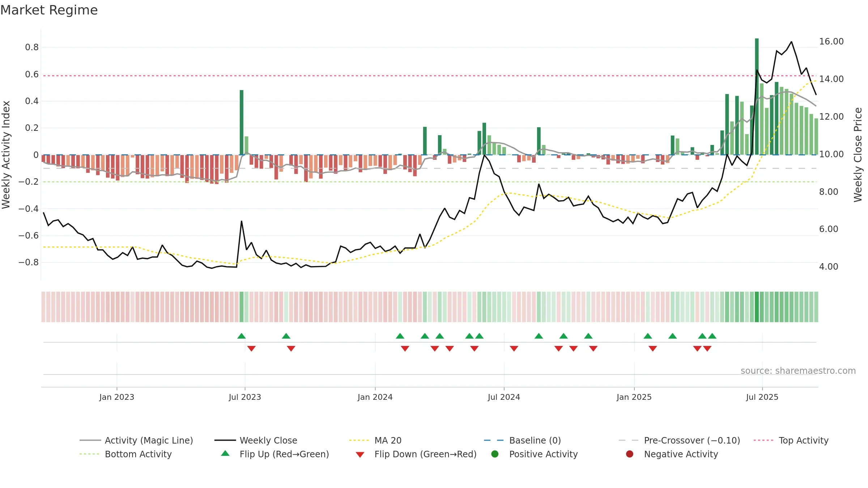Toggle Baseline (0) legend entry
Image resolution: width=868 pixels, height=488 pixels.
522,440
